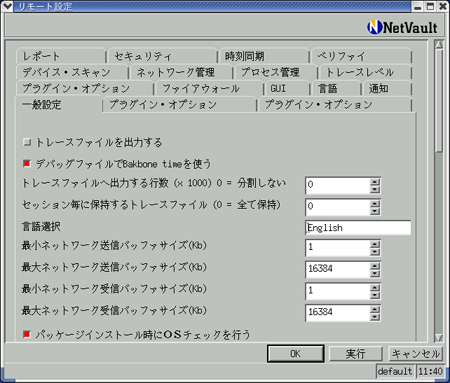This screenshot has height=383, width=450.
Task: Click the セッション毎に保持するトレースファイル label text
Action: coord(151,205)
